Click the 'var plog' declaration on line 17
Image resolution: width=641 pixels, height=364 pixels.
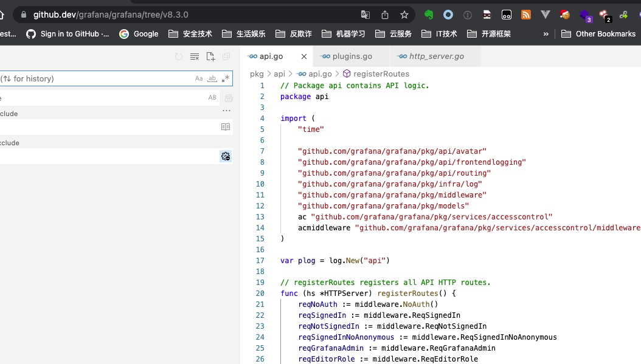click(297, 261)
